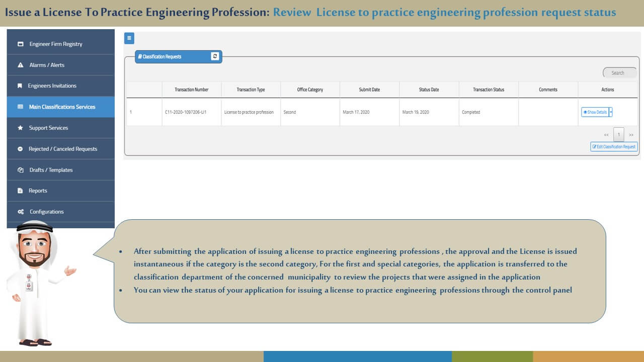Click the Support Services star icon

21,128
